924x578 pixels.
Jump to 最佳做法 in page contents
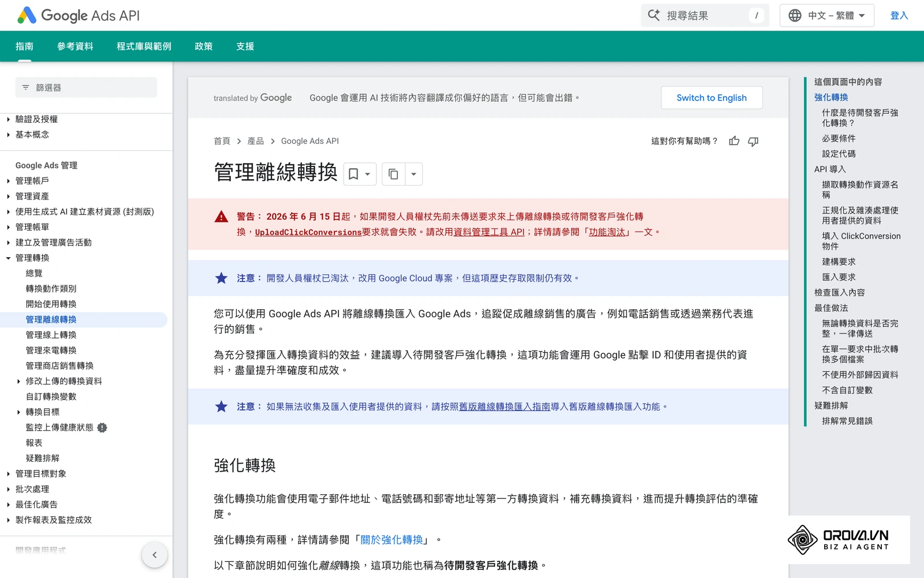pos(831,308)
